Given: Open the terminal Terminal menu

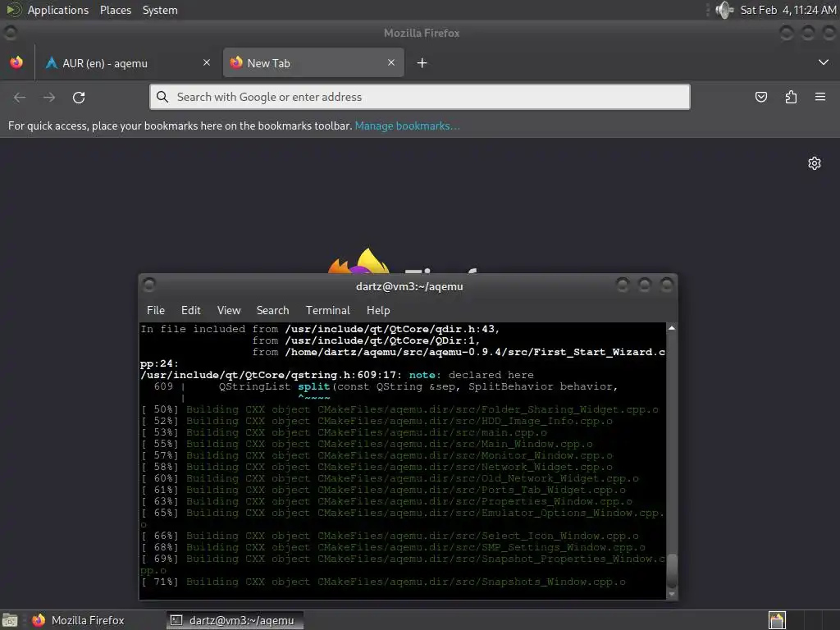Looking at the screenshot, I should (x=328, y=310).
